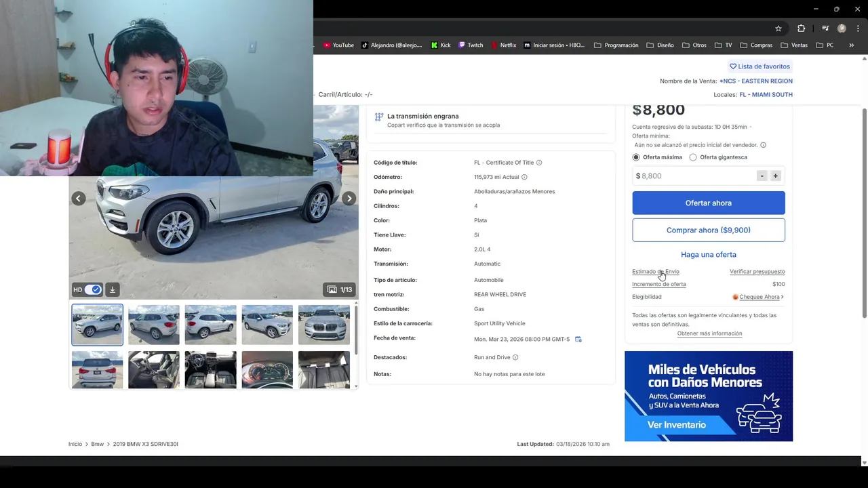Open the Diseño bookmarks folder
Image resolution: width=868 pixels, height=488 pixels.
point(660,45)
